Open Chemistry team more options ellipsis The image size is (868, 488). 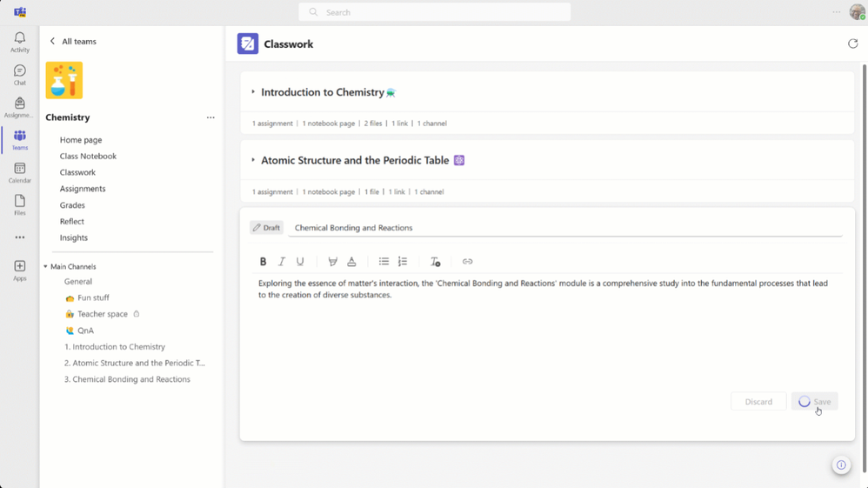210,117
